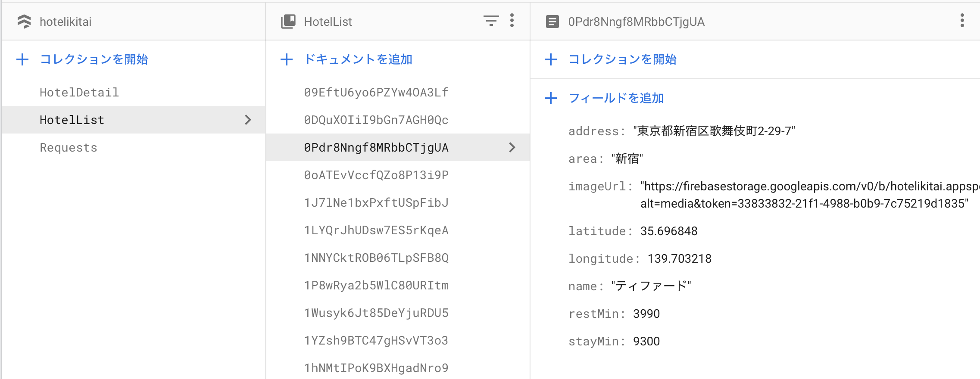The height and width of the screenshot is (379, 980).
Task: Expand the 0Pdr8Nngf8MRbbCTjgUA document chevron
Action: (512, 147)
